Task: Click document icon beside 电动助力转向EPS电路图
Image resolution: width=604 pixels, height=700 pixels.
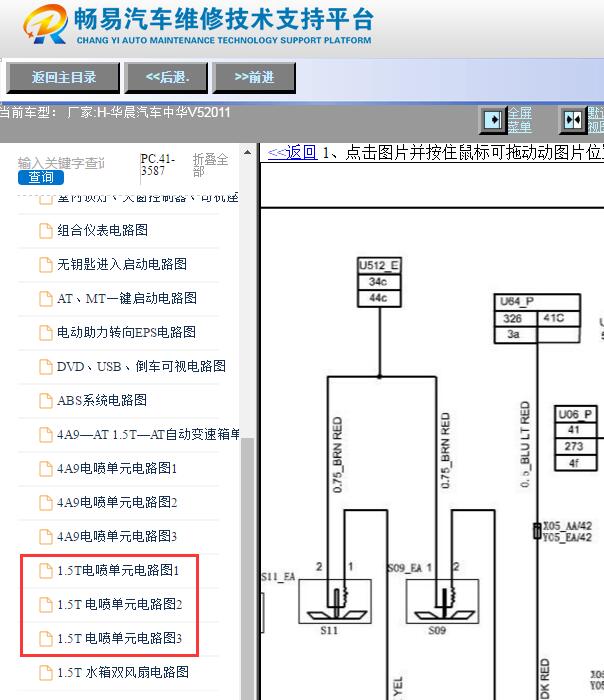Action: pyautogui.click(x=46, y=333)
